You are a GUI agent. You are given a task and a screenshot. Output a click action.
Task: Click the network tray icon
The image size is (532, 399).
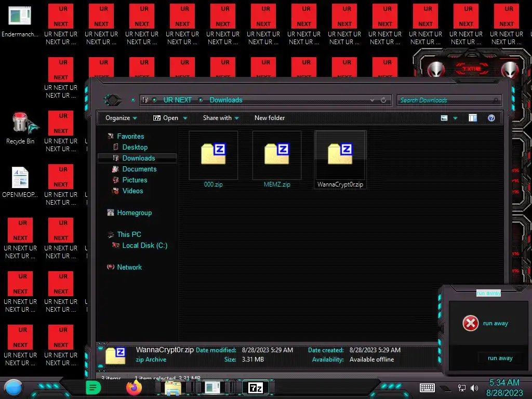coord(461,388)
